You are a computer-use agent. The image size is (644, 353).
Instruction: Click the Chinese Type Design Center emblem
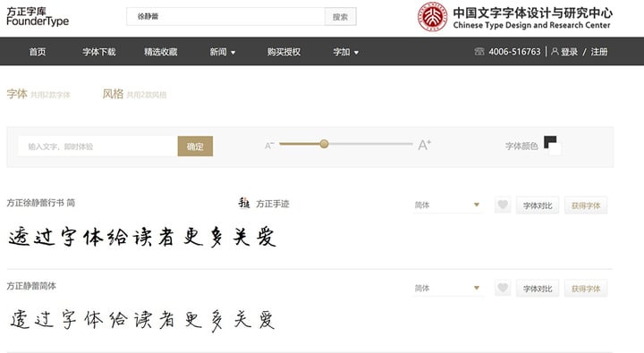pos(433,17)
